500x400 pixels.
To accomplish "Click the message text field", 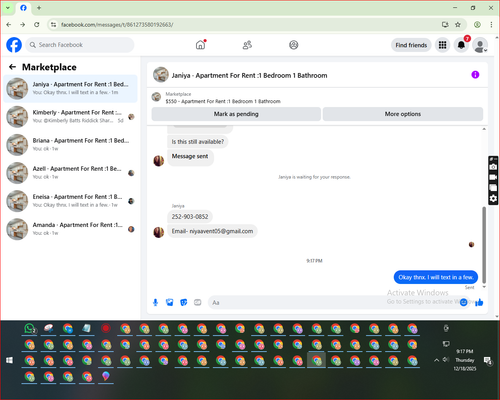I will (333, 302).
